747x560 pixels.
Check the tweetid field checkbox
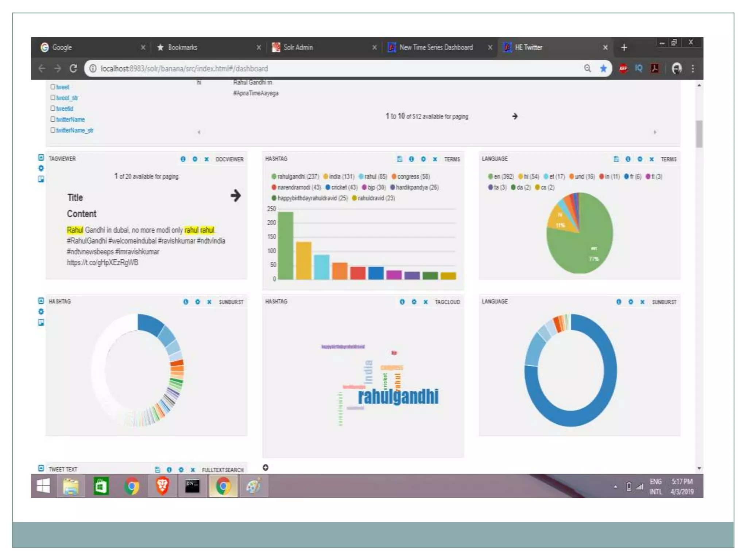[53, 108]
